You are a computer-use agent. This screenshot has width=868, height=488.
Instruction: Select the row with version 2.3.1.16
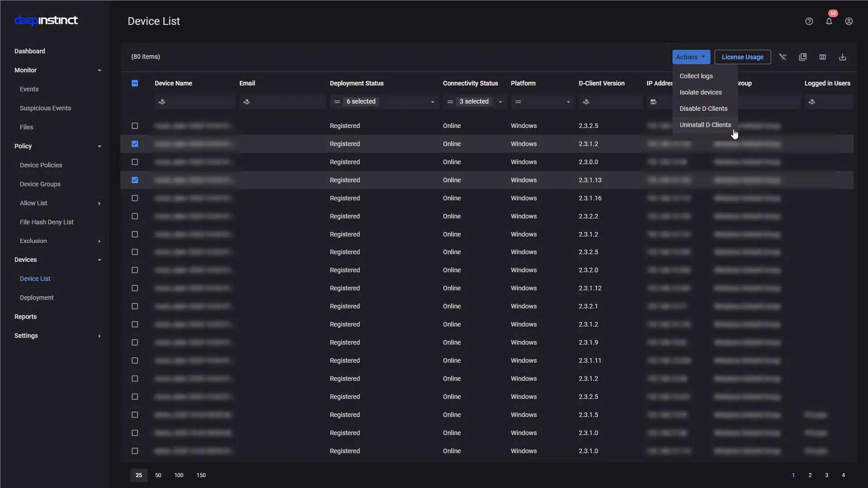point(134,198)
